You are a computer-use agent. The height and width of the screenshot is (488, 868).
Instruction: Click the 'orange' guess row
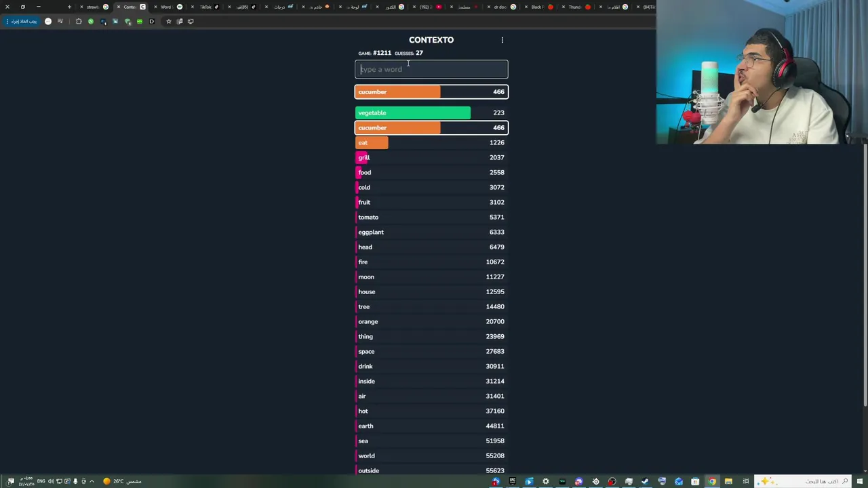431,321
